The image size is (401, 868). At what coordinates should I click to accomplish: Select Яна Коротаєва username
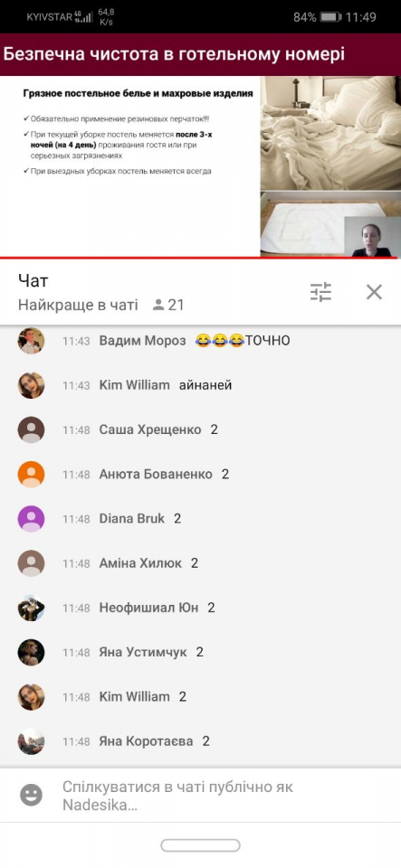[147, 741]
